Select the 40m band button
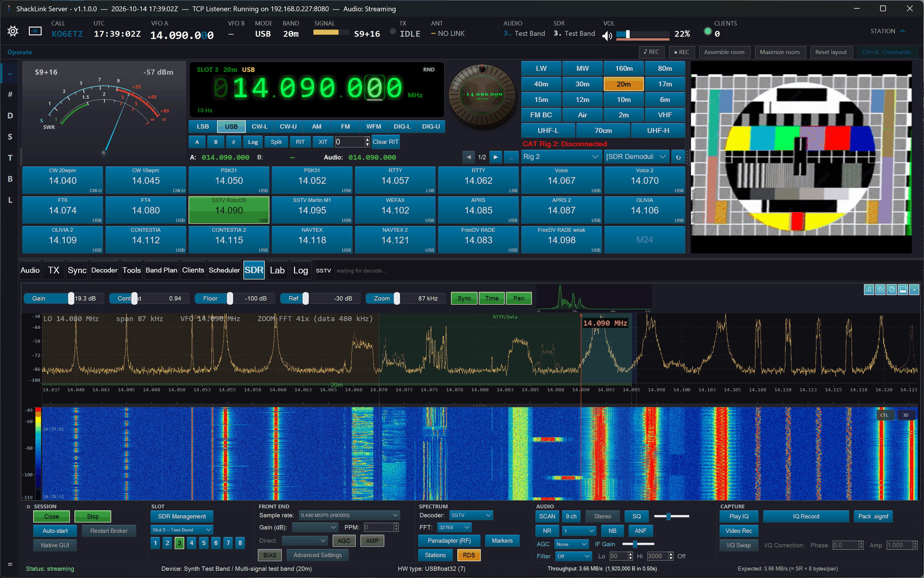Viewport: 924px width, 578px height. (541, 84)
